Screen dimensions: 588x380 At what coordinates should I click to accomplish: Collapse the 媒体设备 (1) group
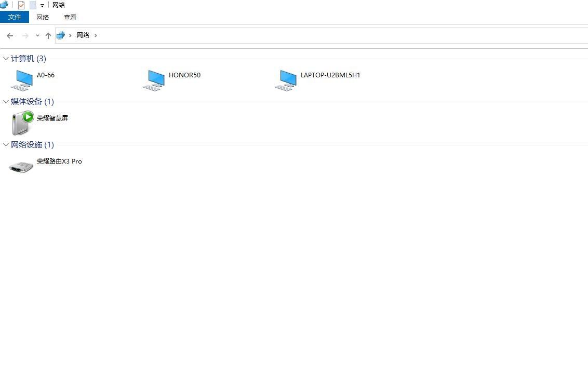(6, 102)
